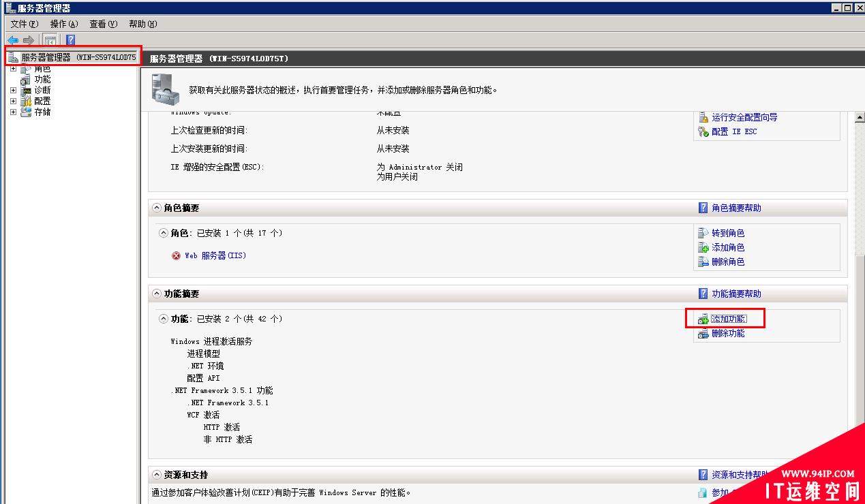865x504 pixels.
Task: Collapse the 功能摘要 section chevron
Action: (x=157, y=294)
